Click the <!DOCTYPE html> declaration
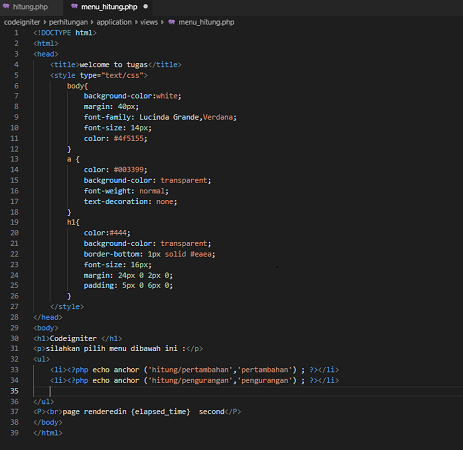The width and height of the screenshot is (463, 450). pos(65,33)
